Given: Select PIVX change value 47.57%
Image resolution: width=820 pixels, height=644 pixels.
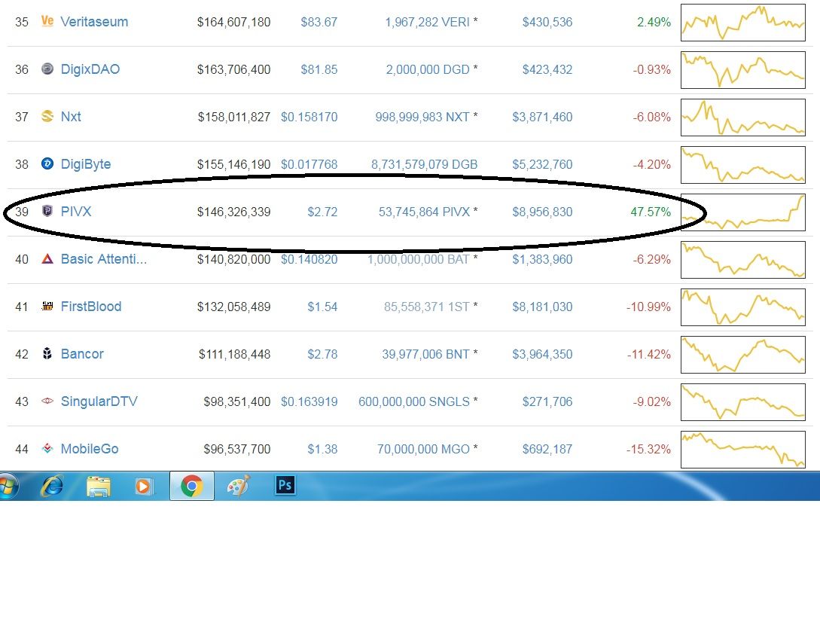Looking at the screenshot, I should 651,212.
